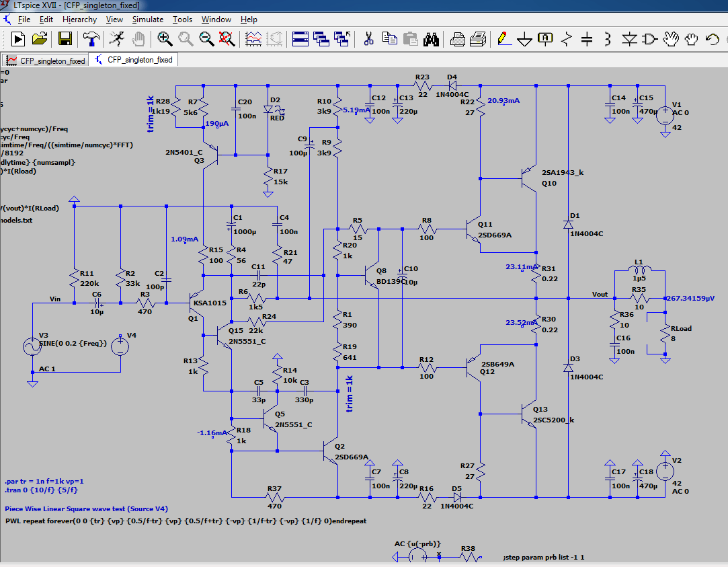728x567 pixels.
Task: Open the Tools menu
Action: (x=182, y=20)
